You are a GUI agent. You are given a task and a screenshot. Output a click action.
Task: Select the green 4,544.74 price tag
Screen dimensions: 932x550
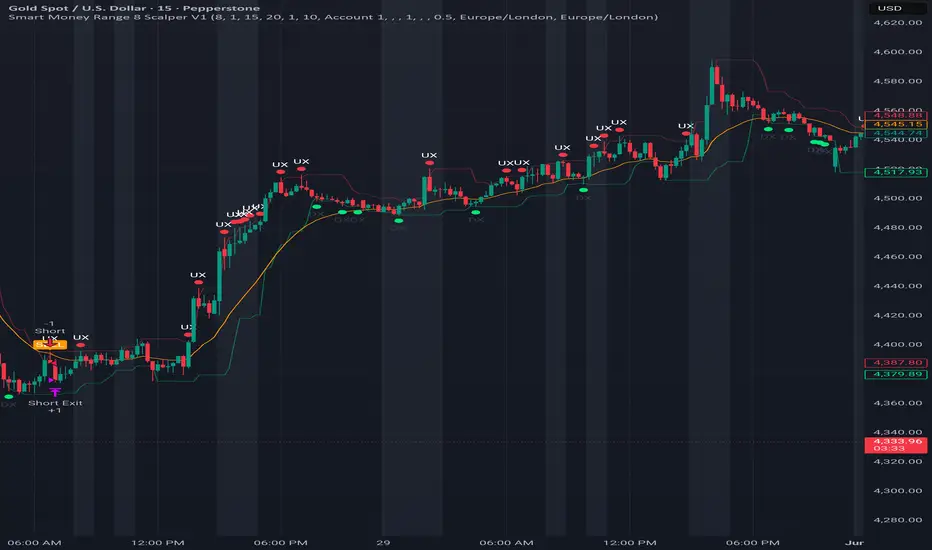[895, 133]
